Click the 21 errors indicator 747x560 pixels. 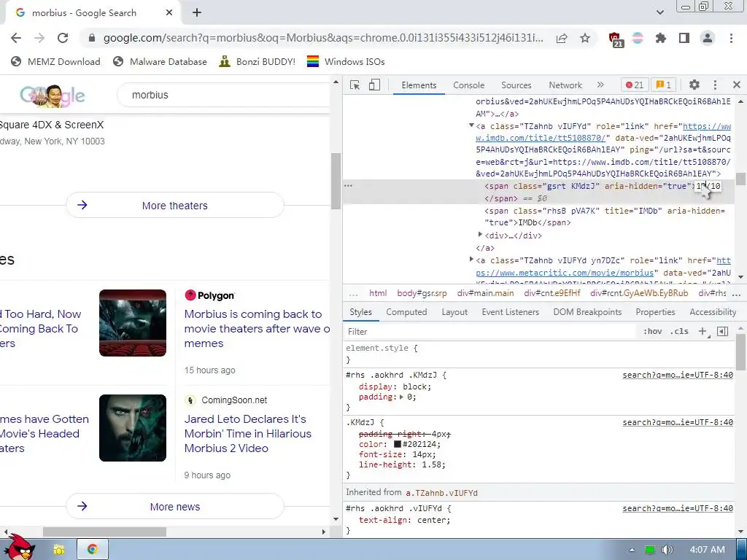[x=634, y=85]
